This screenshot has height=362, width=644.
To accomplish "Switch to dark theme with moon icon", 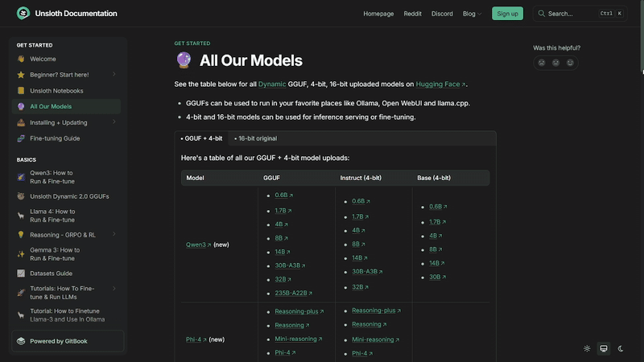I will (x=621, y=348).
